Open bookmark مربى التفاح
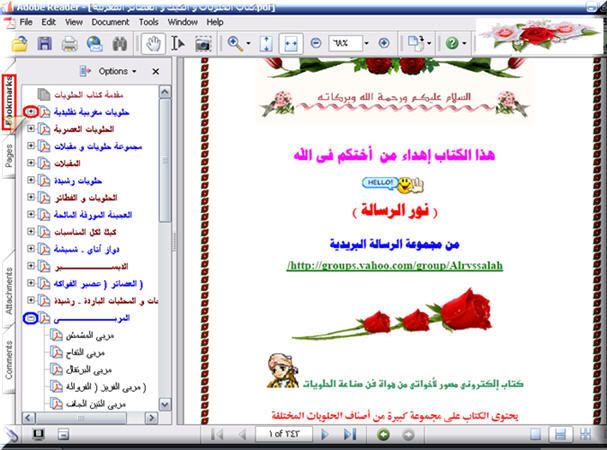Image resolution: width=607 pixels, height=450 pixels. coord(85,352)
